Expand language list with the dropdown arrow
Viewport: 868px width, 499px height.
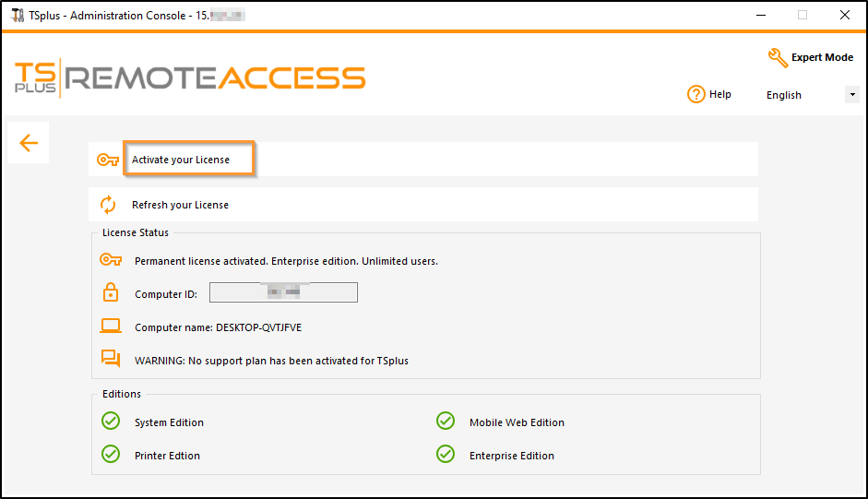852,95
